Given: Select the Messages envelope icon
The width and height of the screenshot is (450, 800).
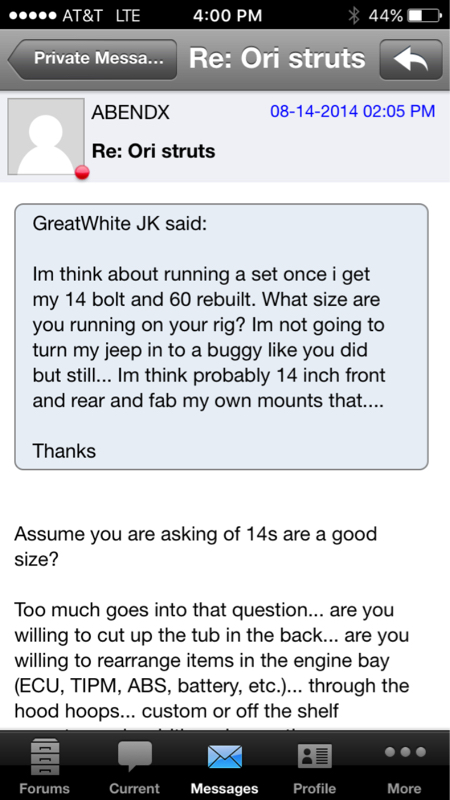Looking at the screenshot, I should pyautogui.click(x=224, y=757).
